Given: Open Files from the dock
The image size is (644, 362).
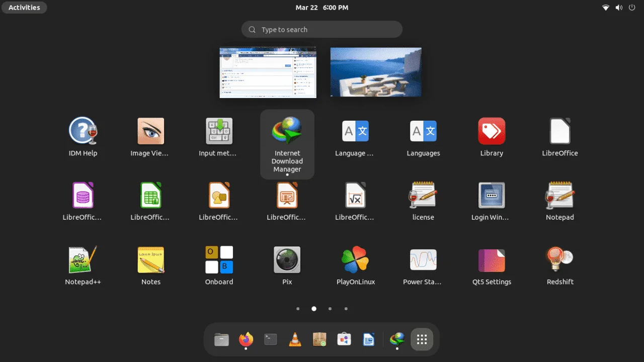Looking at the screenshot, I should click(x=221, y=340).
